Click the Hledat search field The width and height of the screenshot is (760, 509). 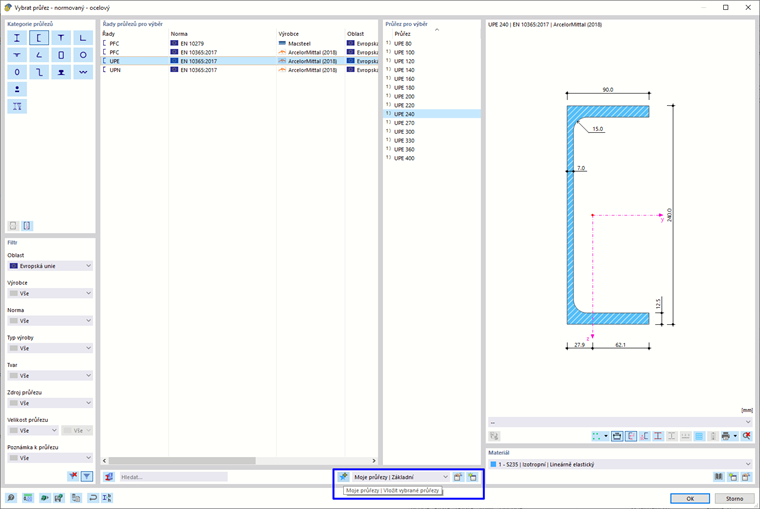[174, 477]
